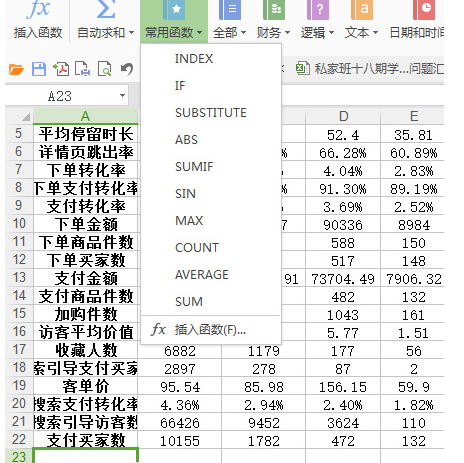464x463 pixels.
Task: Export to PDF icon in quick toolbar
Action: (61, 69)
